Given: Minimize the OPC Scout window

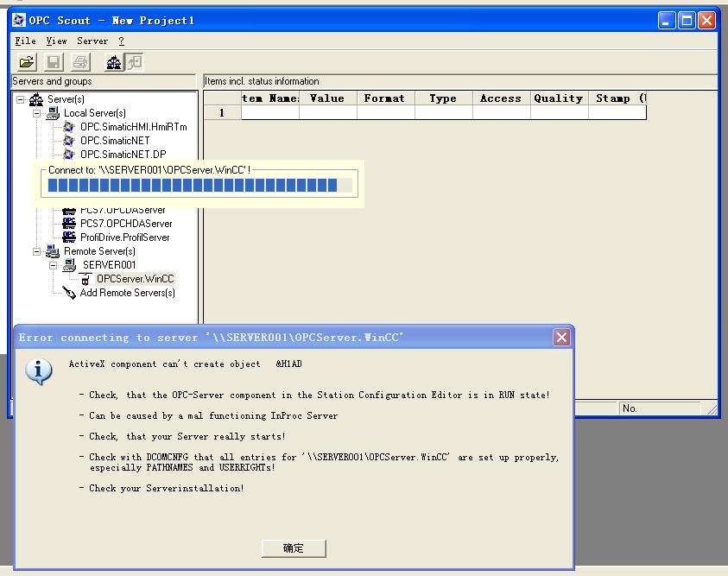Looking at the screenshot, I should tap(667, 21).
